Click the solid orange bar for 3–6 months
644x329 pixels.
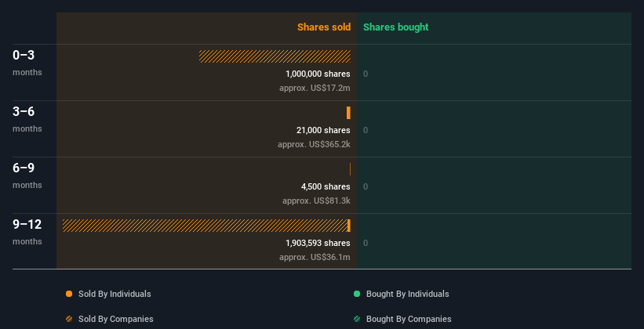coord(348,113)
